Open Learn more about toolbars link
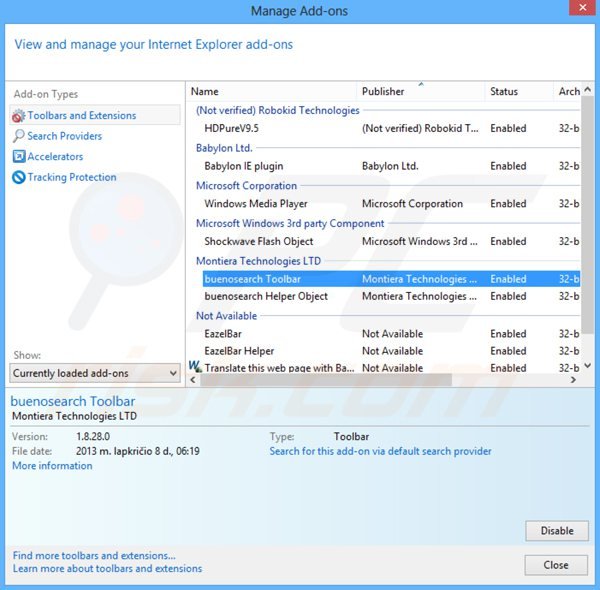Viewport: 600px width, 590px height. click(x=107, y=568)
